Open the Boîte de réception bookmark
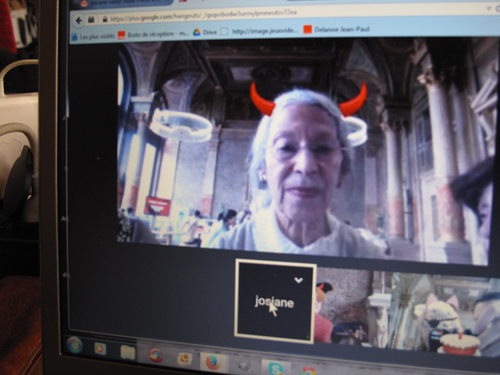Image resolution: width=500 pixels, height=375 pixels. point(154,34)
